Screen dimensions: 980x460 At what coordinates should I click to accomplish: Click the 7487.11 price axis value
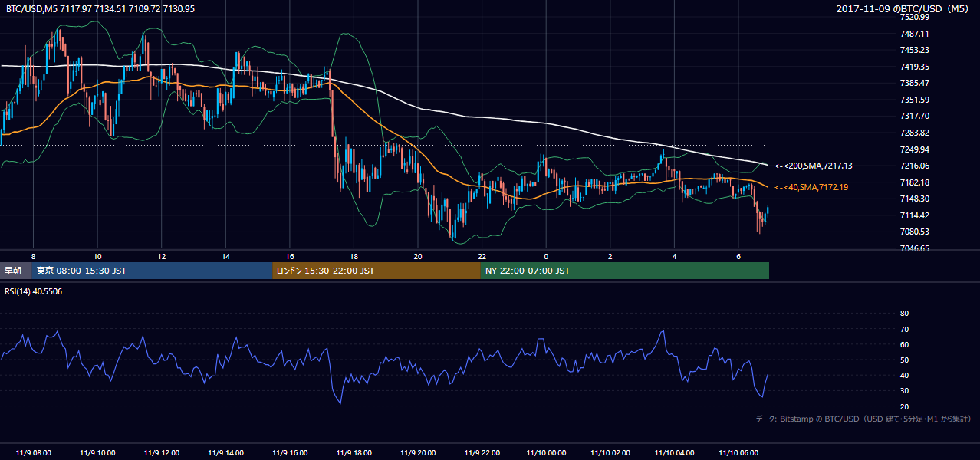[915, 34]
